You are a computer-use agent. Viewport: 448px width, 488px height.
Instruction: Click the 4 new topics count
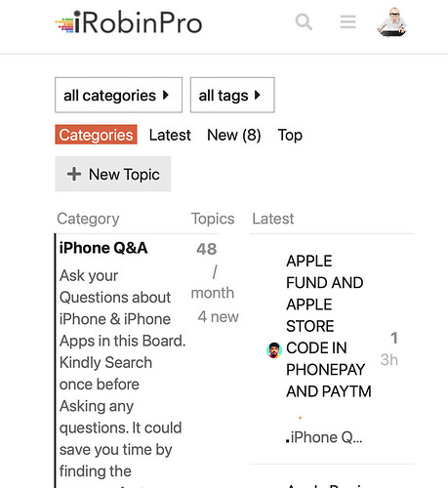(218, 316)
